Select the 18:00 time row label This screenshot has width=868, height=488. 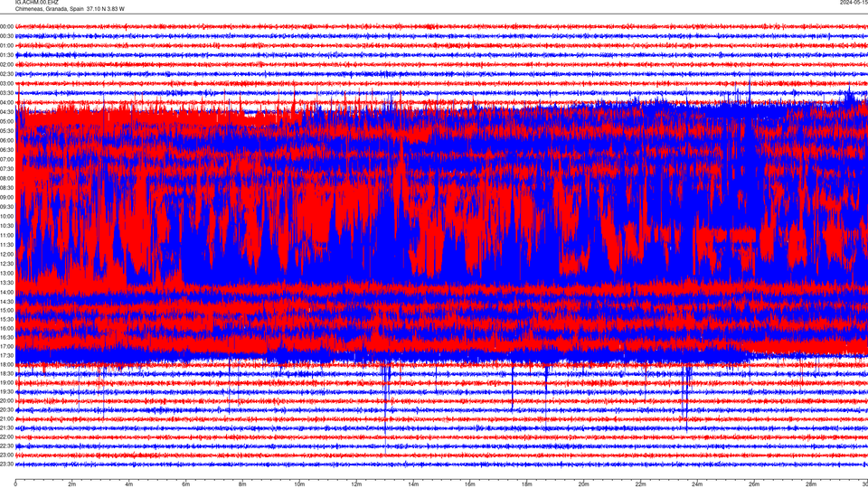(6, 364)
